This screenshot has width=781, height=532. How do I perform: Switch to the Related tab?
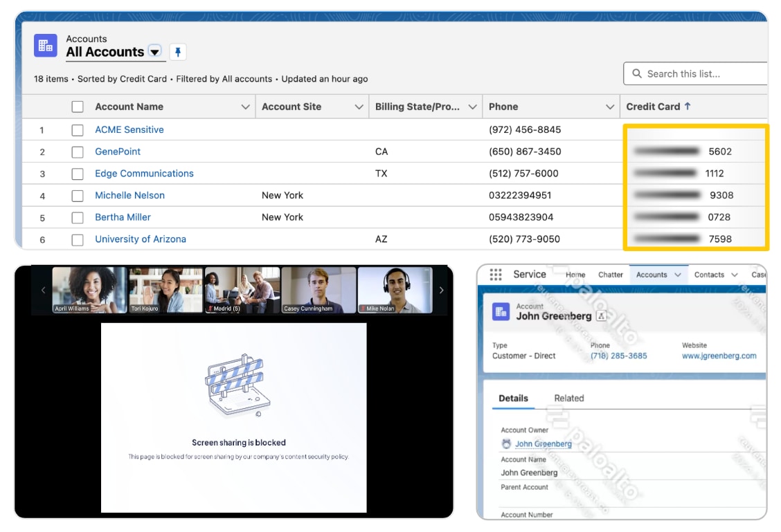569,398
